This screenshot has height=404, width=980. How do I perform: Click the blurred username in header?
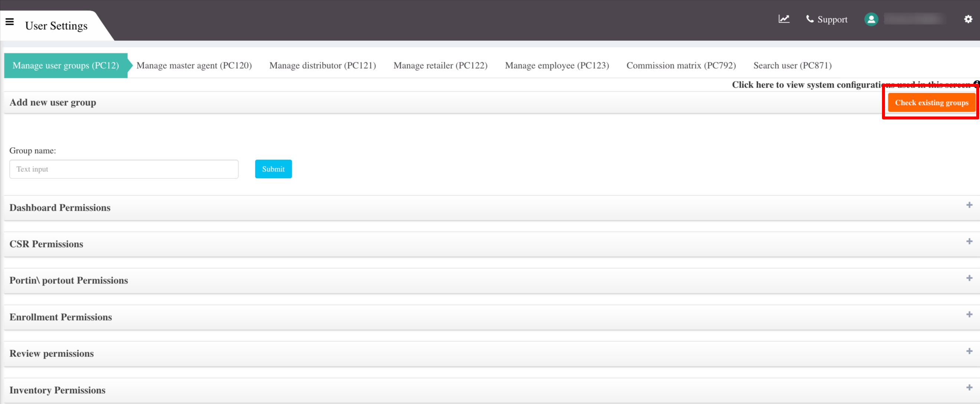pos(915,19)
